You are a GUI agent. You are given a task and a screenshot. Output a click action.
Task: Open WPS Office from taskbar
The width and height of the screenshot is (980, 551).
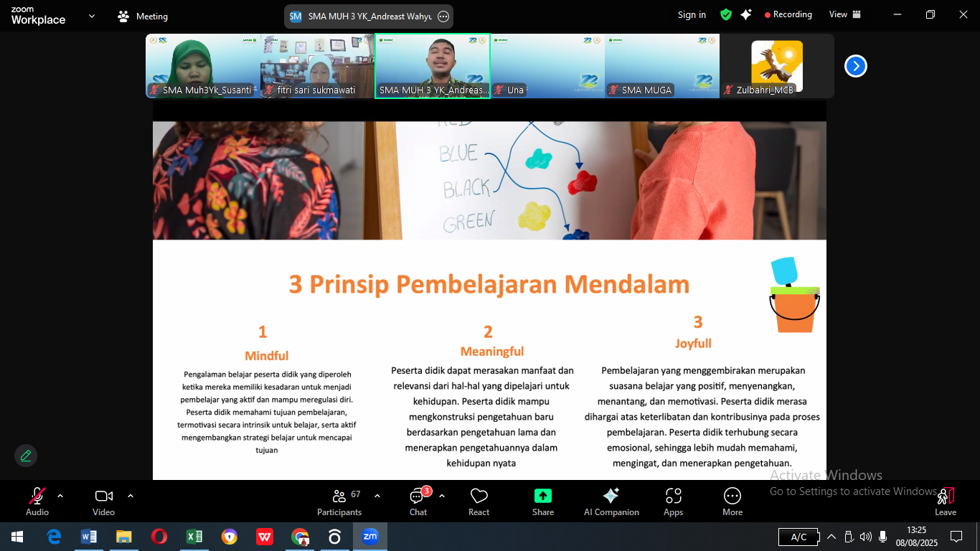point(265,537)
